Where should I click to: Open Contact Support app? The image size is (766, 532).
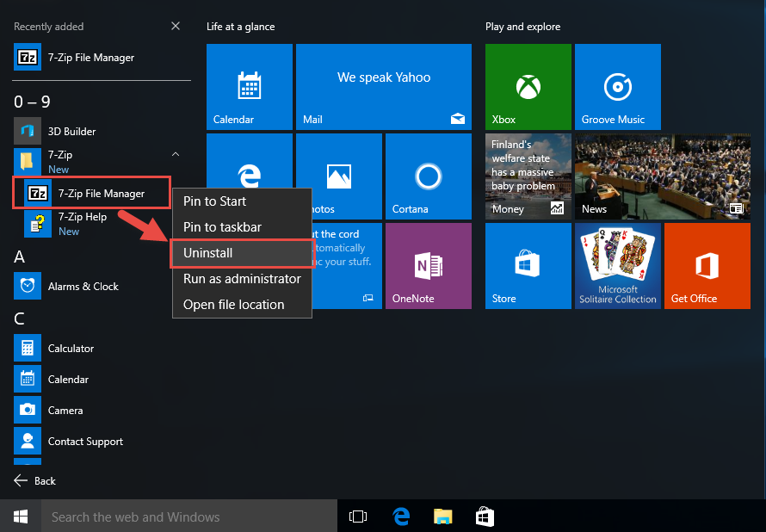(x=101, y=441)
